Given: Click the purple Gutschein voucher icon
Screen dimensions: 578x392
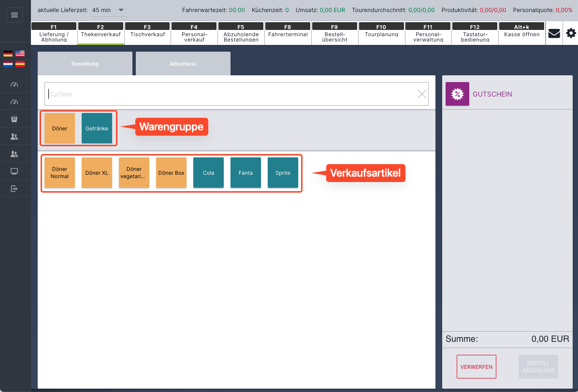Looking at the screenshot, I should pyautogui.click(x=457, y=94).
